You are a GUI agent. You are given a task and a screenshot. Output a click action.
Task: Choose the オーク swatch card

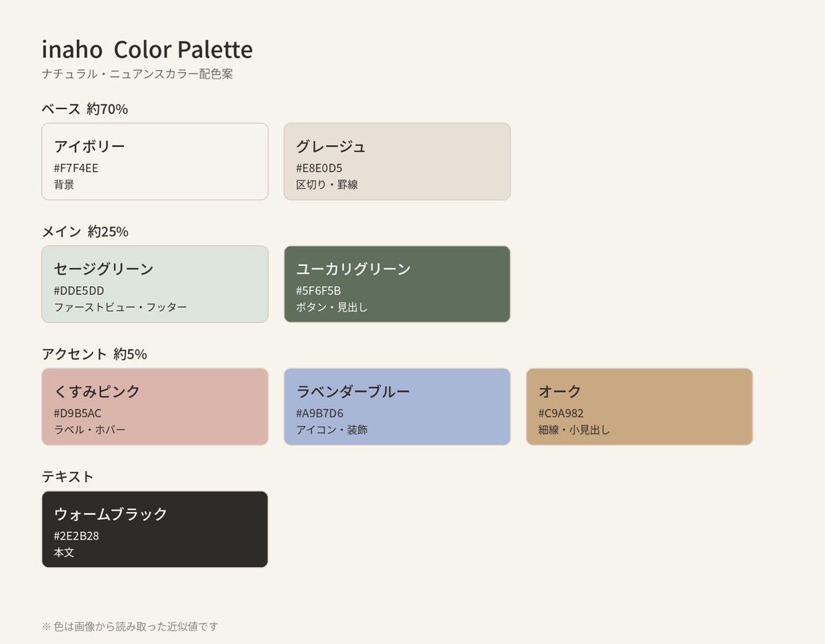[x=639, y=407]
